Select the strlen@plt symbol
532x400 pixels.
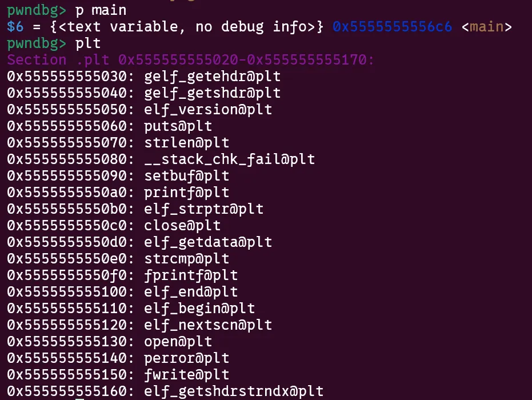coord(187,143)
